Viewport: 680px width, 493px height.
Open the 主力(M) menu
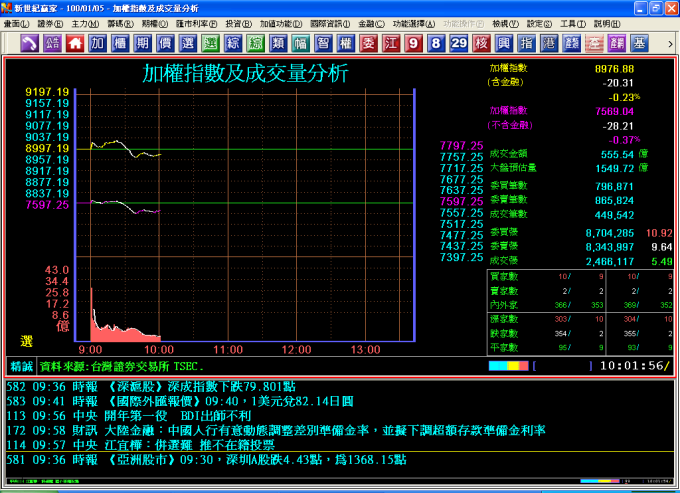tap(85, 24)
